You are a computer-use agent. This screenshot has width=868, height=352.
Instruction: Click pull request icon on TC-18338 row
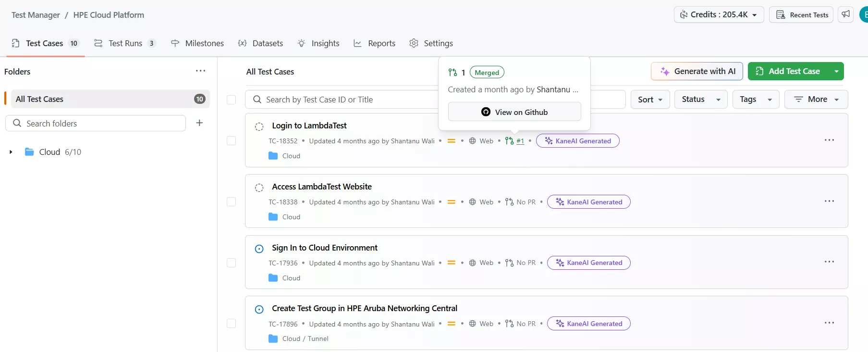(x=509, y=202)
